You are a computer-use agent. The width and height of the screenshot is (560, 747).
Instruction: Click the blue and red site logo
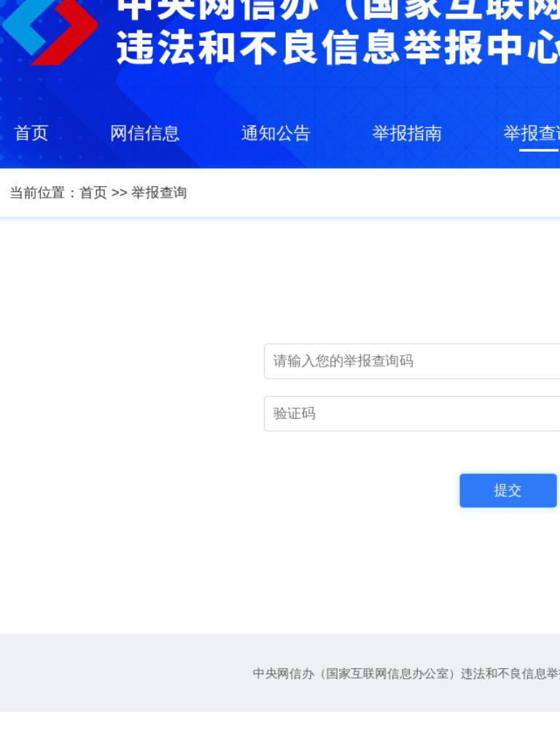click(50, 31)
